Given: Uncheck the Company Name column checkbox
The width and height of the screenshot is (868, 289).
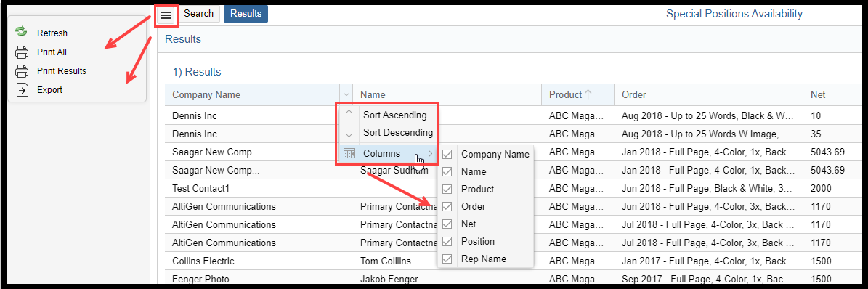Looking at the screenshot, I should coord(447,155).
